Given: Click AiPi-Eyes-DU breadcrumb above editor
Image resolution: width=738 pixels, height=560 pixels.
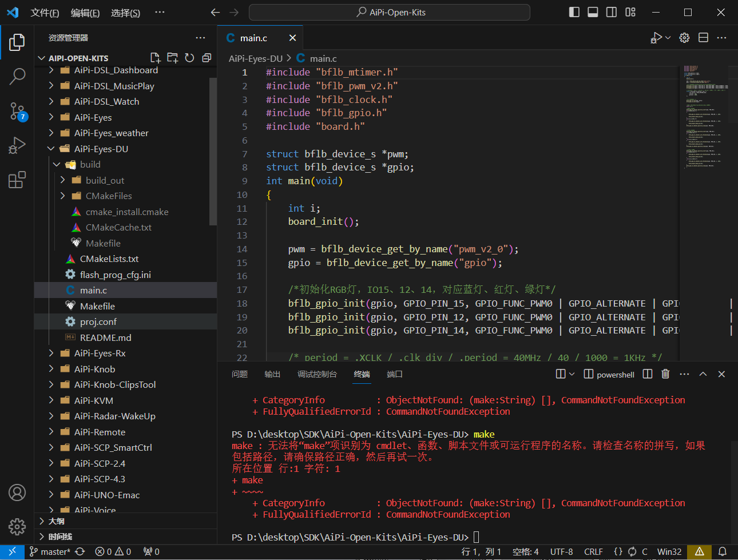Looking at the screenshot, I should [256, 58].
